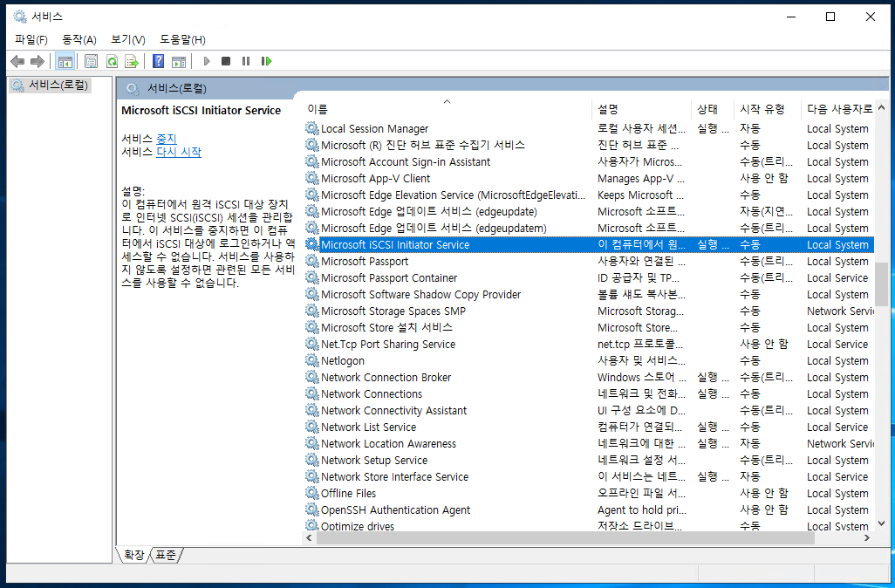The image size is (895, 588).
Task: Select Microsoft Edge 업데이트 서비스 (edgeupdate)
Action: click(589, 211)
